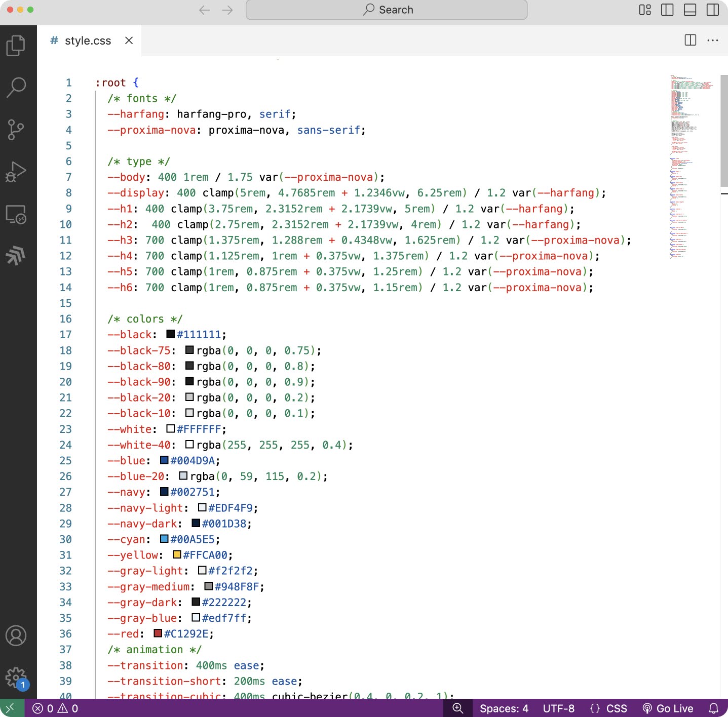Show errors and warnings panel

coord(55,708)
